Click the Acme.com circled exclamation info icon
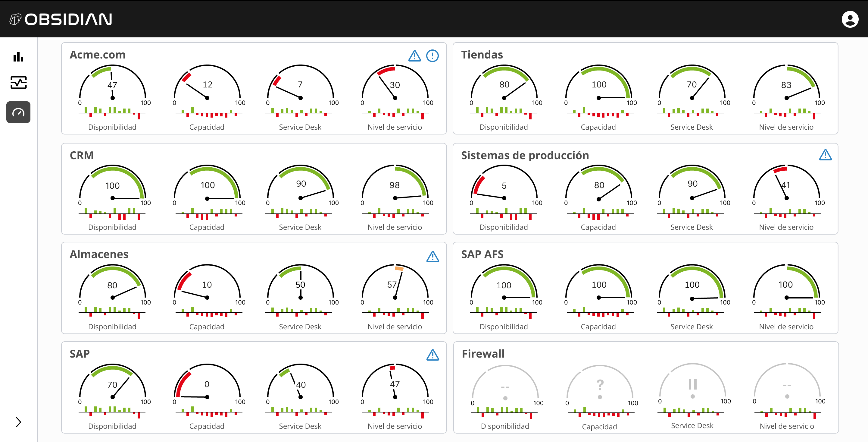The image size is (868, 442). pos(432,56)
